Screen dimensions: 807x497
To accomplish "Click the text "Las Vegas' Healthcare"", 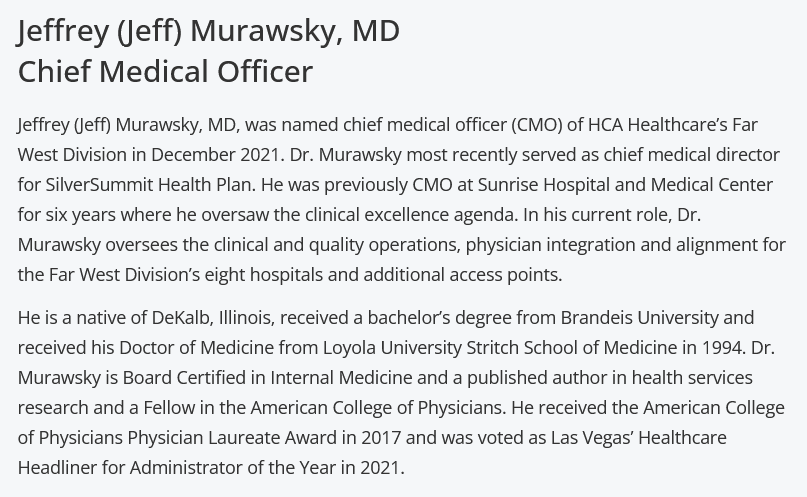I will (x=639, y=437).
